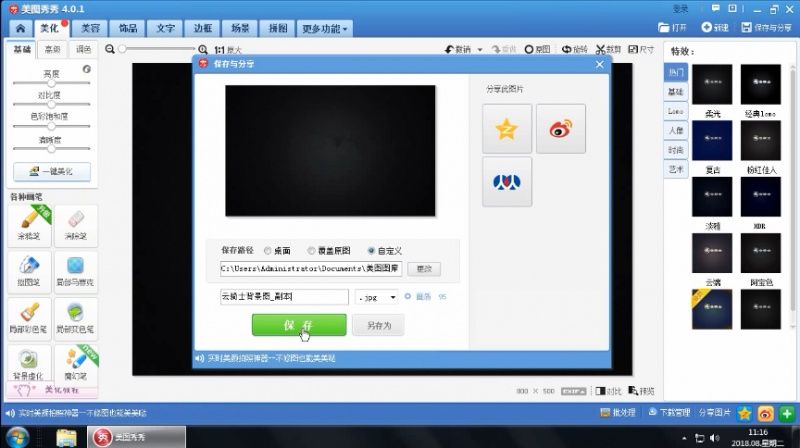Select the 局部马赛克 mosaic tool
This screenshot has width=800, height=448.
(x=76, y=271)
